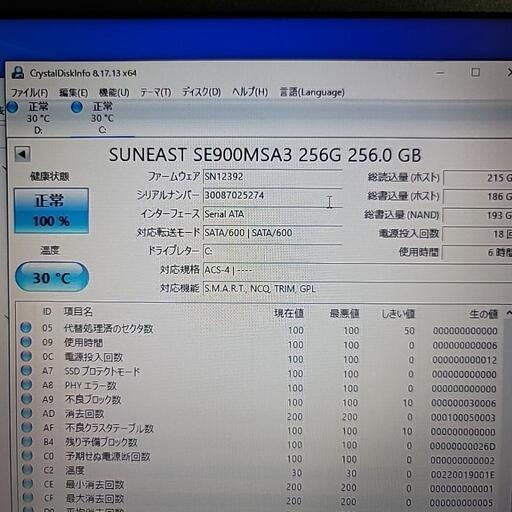Viewport: 512px width, 512px height.
Task: Click status dot for attribute 05 row
Action: pos(26,327)
